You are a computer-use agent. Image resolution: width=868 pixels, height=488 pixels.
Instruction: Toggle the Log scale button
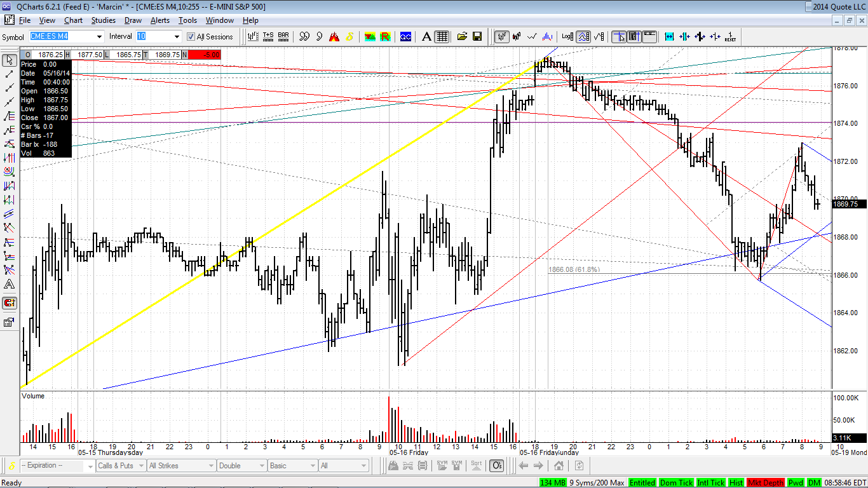point(567,36)
